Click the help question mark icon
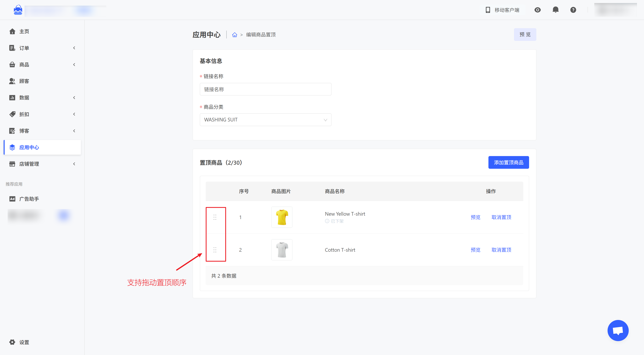 click(x=573, y=10)
